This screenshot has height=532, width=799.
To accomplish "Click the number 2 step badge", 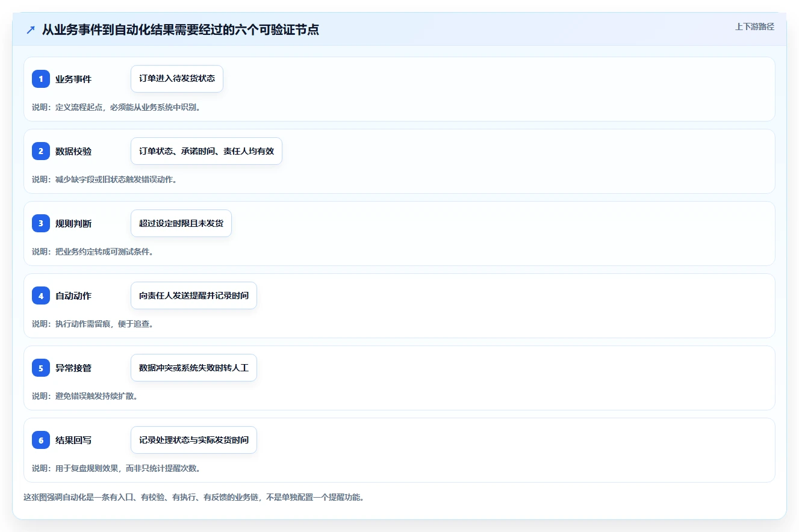I will 41,151.
